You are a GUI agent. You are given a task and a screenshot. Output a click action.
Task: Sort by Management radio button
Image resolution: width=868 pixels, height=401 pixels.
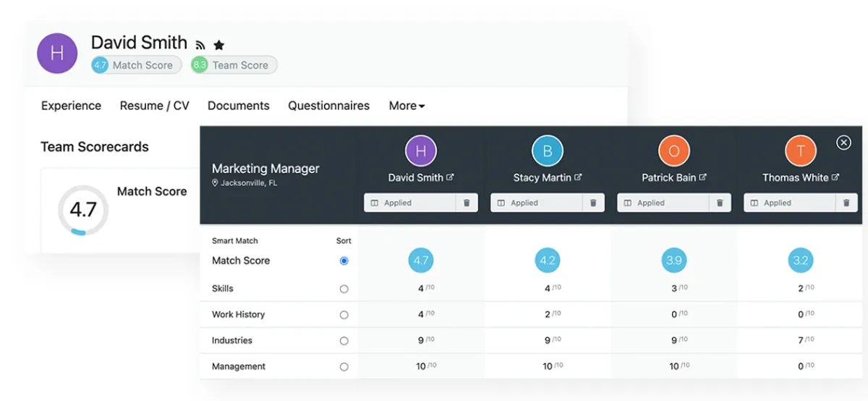[x=344, y=367]
